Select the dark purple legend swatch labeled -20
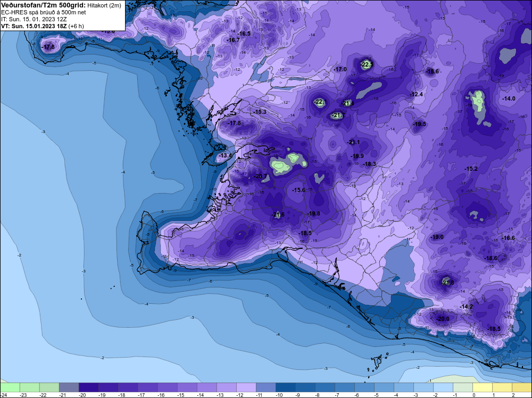 click(x=88, y=387)
